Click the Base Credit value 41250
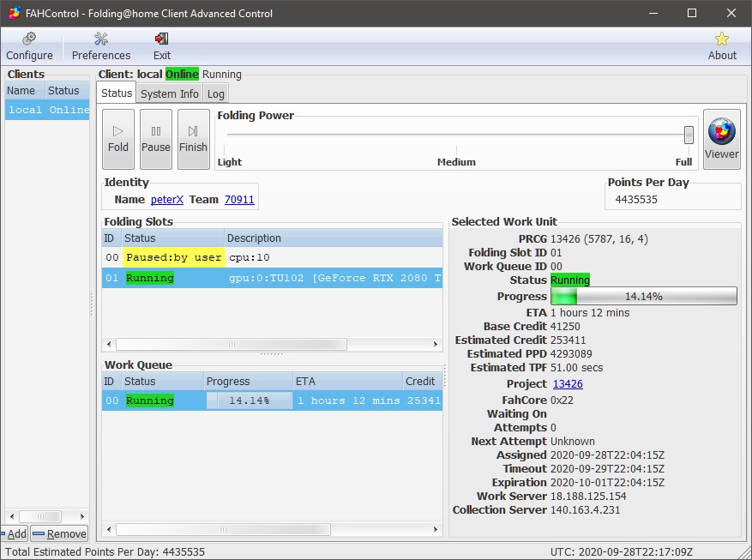 [x=565, y=327]
